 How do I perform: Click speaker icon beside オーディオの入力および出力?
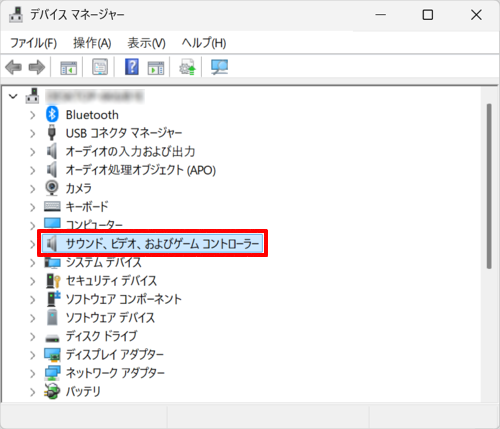(x=52, y=151)
